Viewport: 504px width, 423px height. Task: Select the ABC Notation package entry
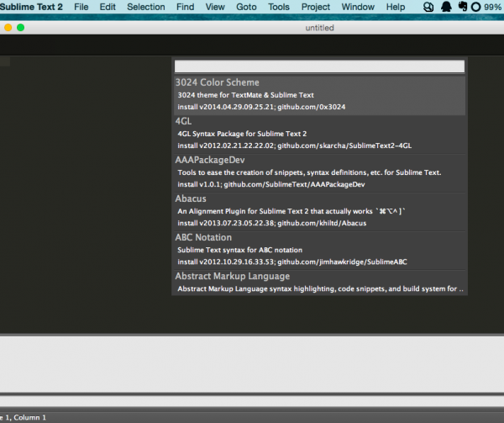(319, 251)
